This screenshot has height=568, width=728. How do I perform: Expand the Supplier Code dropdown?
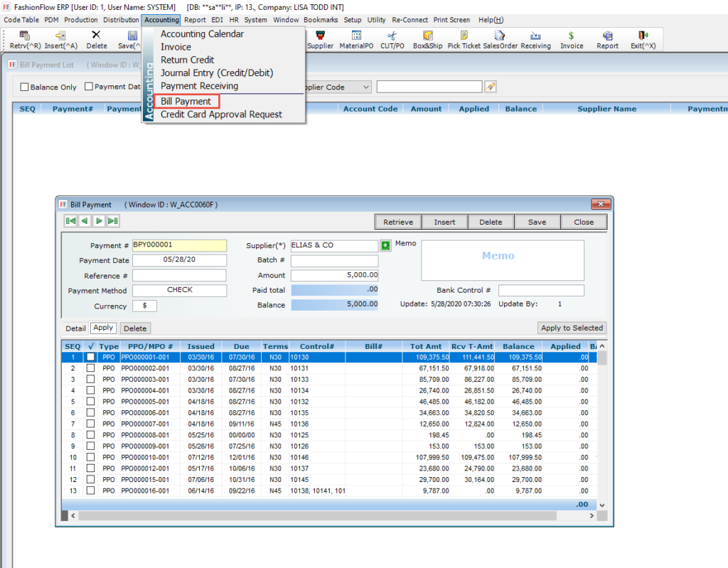click(x=365, y=87)
